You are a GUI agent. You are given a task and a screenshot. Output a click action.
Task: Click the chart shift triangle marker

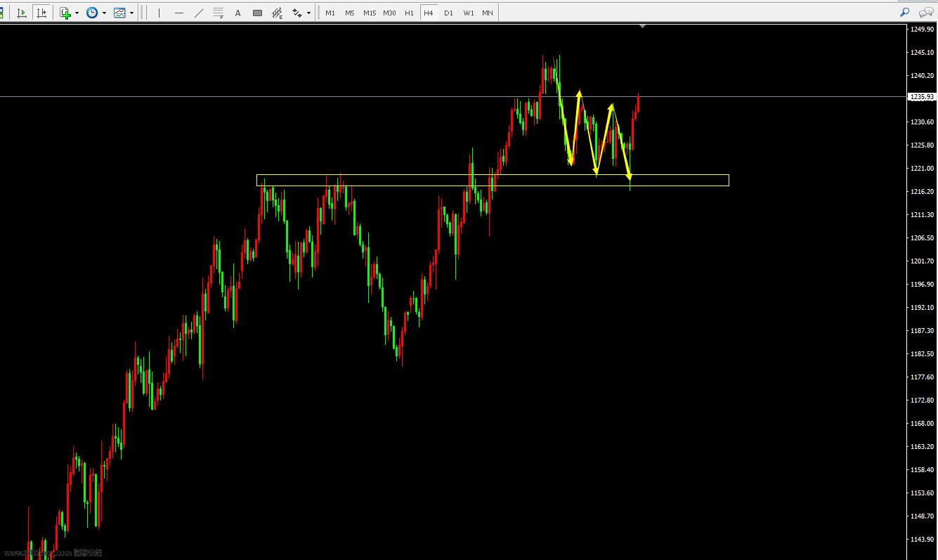[x=642, y=26]
